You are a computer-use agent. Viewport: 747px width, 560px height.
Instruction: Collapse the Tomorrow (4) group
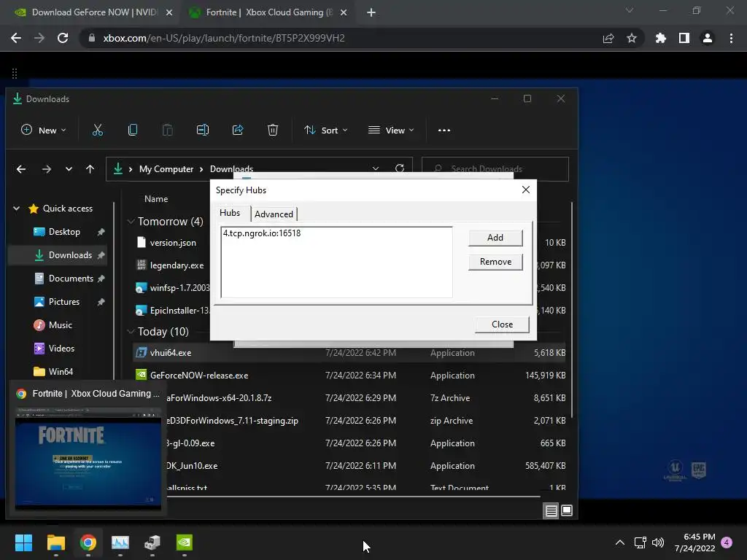tap(131, 222)
